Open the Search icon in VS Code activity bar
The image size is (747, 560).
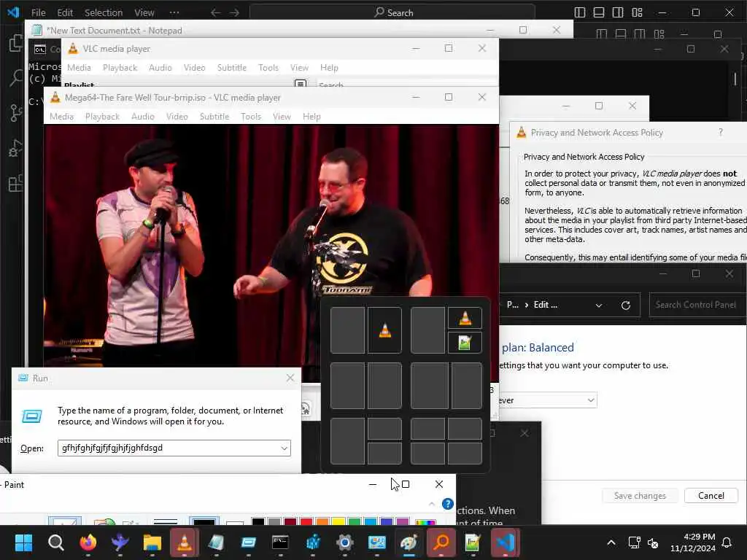click(15, 77)
